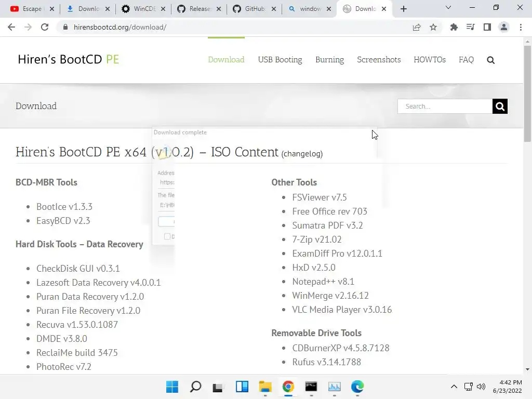532x399 pixels.
Task: Bookmark this page with the star icon
Action: 433,27
